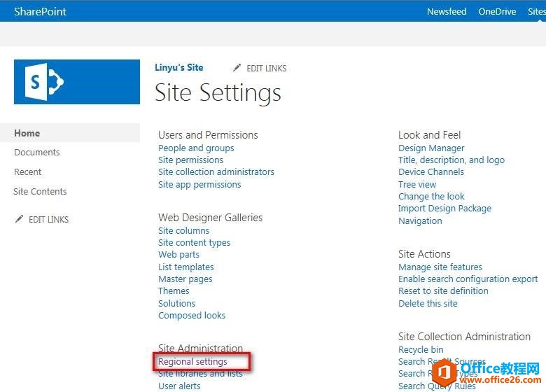Click the pencil icon beside top EDIT LINKS
This screenshot has height=392, width=546.
tap(237, 68)
